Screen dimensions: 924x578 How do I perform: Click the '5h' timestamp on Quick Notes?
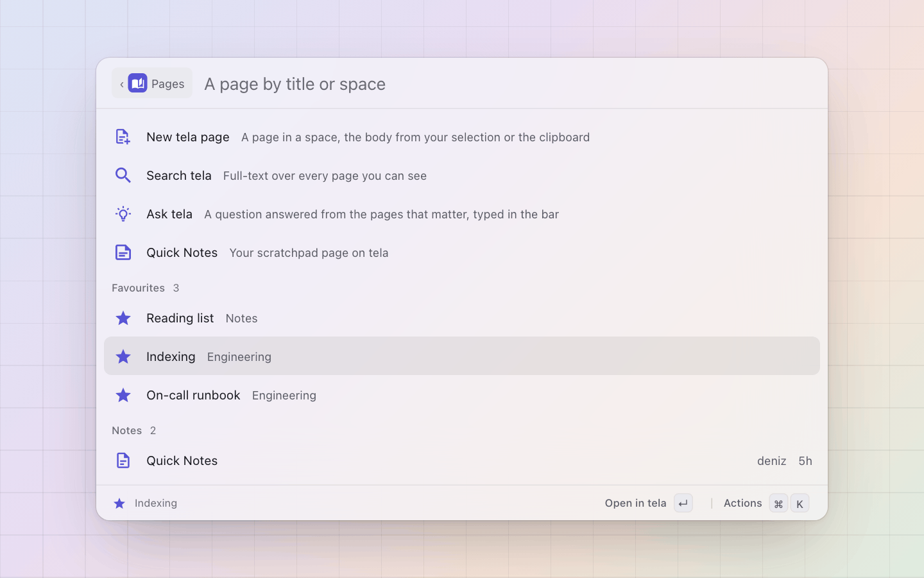tap(805, 460)
